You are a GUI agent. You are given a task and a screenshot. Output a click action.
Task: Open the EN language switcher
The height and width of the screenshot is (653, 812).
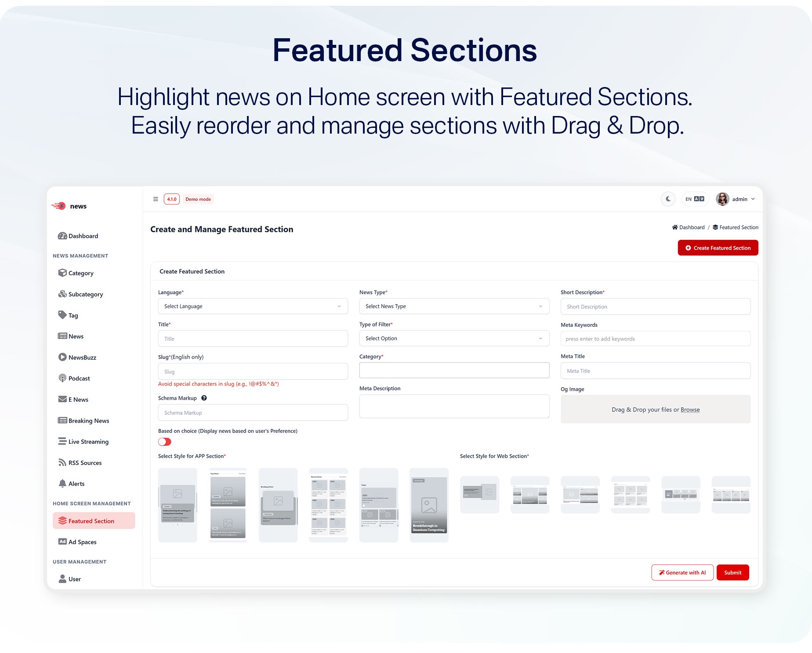tap(695, 199)
